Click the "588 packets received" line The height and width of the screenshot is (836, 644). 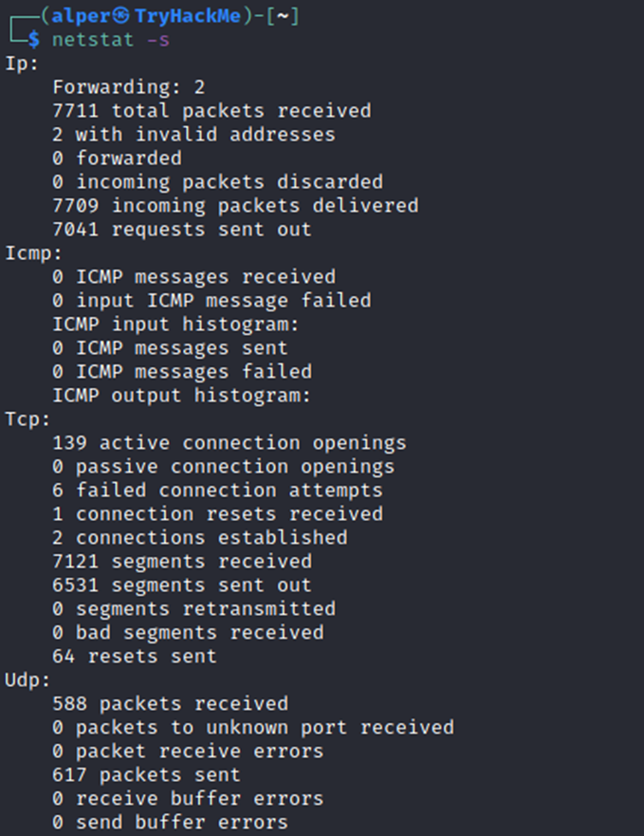tap(170, 704)
